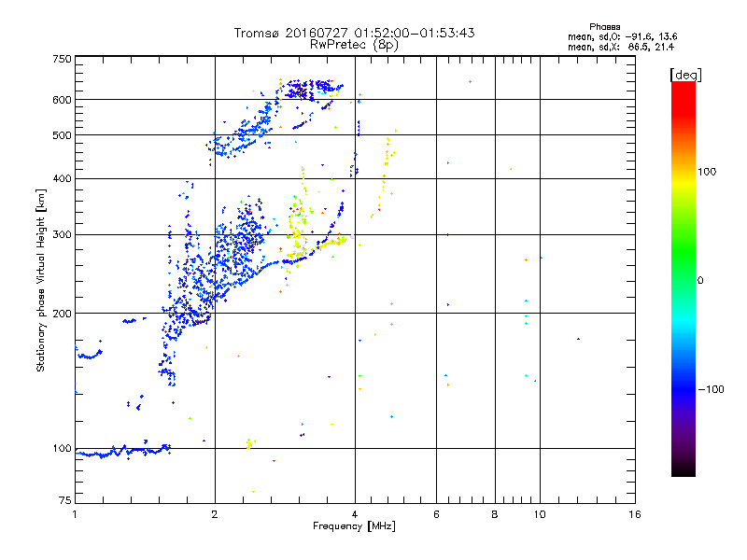This screenshot has width=747, height=560.
Task: Click the x-axis tick label '1'
Action: (x=75, y=514)
